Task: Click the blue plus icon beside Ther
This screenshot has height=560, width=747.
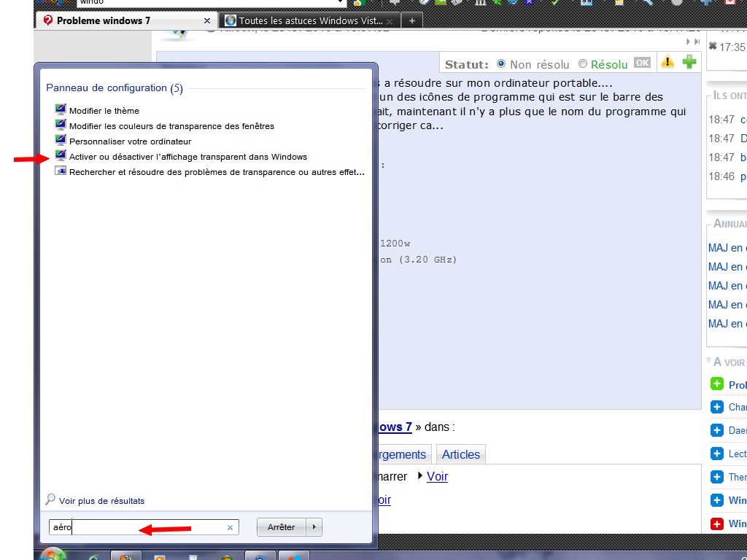Action: 717,477
